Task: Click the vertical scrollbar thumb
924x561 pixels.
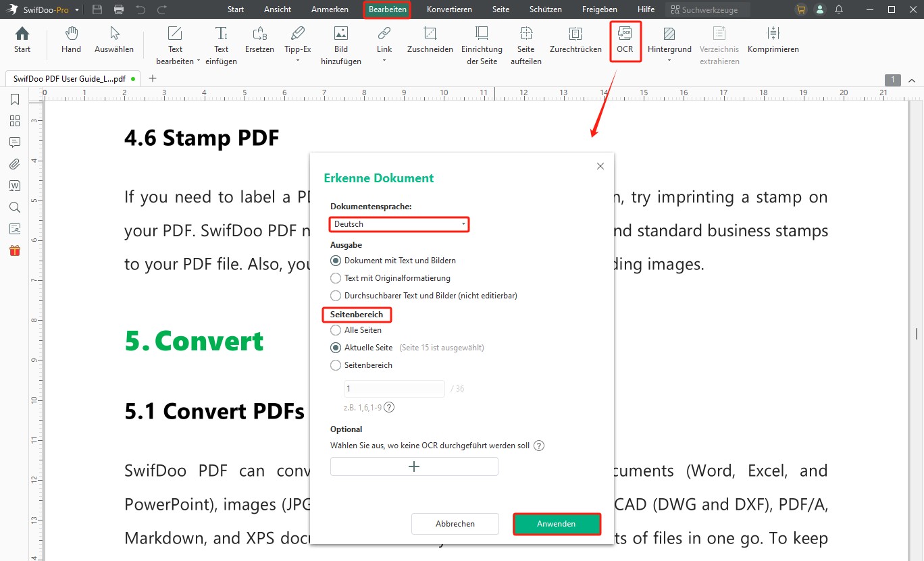Action: tap(917, 333)
